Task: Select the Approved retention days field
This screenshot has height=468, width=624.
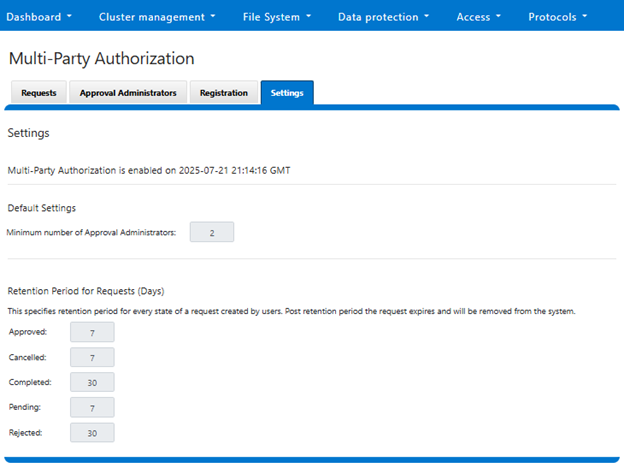Action: coord(92,332)
